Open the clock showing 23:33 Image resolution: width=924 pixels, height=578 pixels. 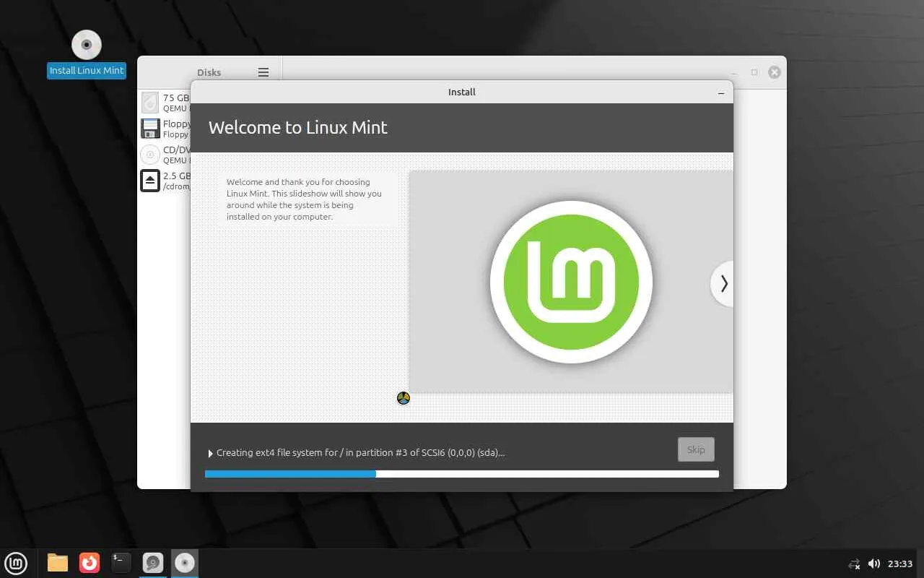pyautogui.click(x=900, y=564)
